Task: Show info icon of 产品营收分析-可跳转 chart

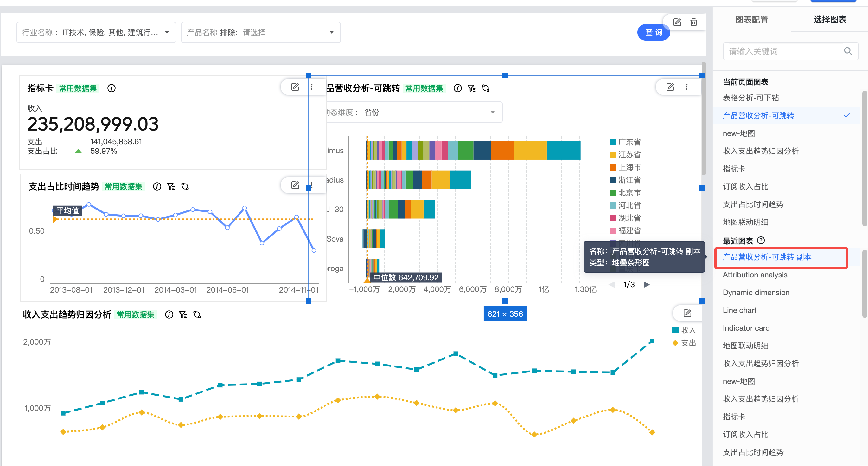Action: (457, 88)
